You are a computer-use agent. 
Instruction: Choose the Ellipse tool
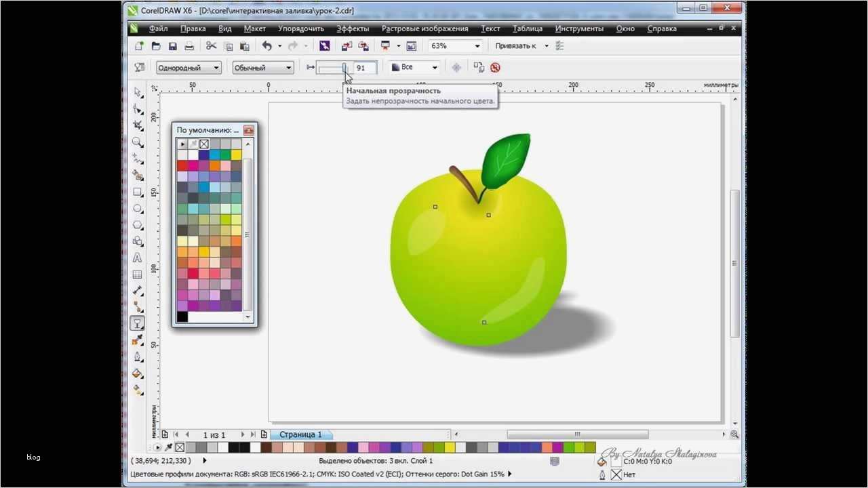point(138,209)
